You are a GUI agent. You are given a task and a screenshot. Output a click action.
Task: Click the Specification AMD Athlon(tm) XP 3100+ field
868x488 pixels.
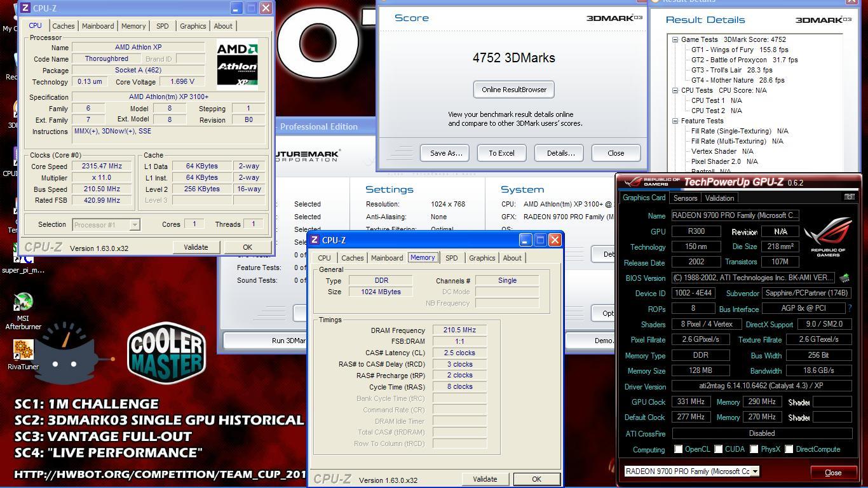(168, 97)
